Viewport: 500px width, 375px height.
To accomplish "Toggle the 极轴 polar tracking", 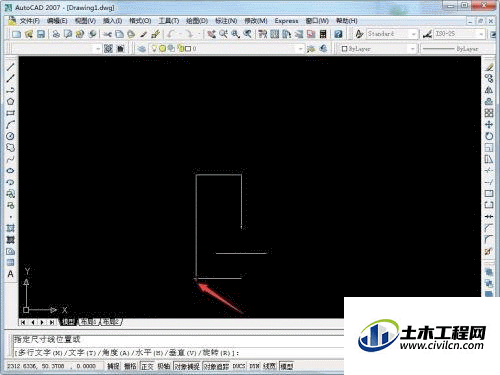I will pos(164,366).
